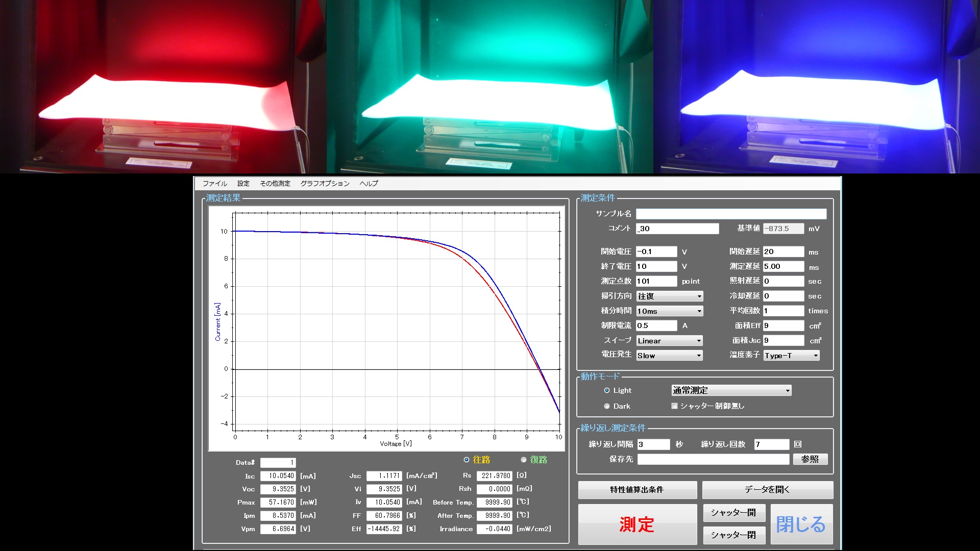Open the ファイル menu
Screen dimensions: 980x551
point(213,183)
